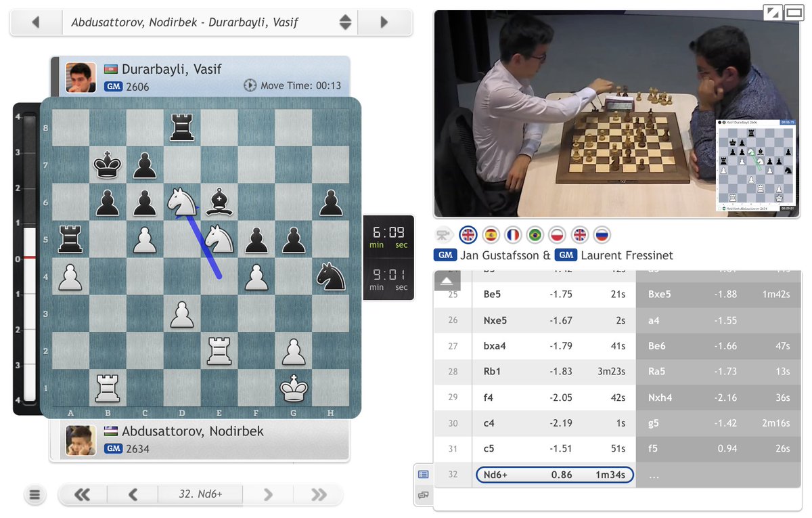Click the white knight on e5

coord(219,238)
